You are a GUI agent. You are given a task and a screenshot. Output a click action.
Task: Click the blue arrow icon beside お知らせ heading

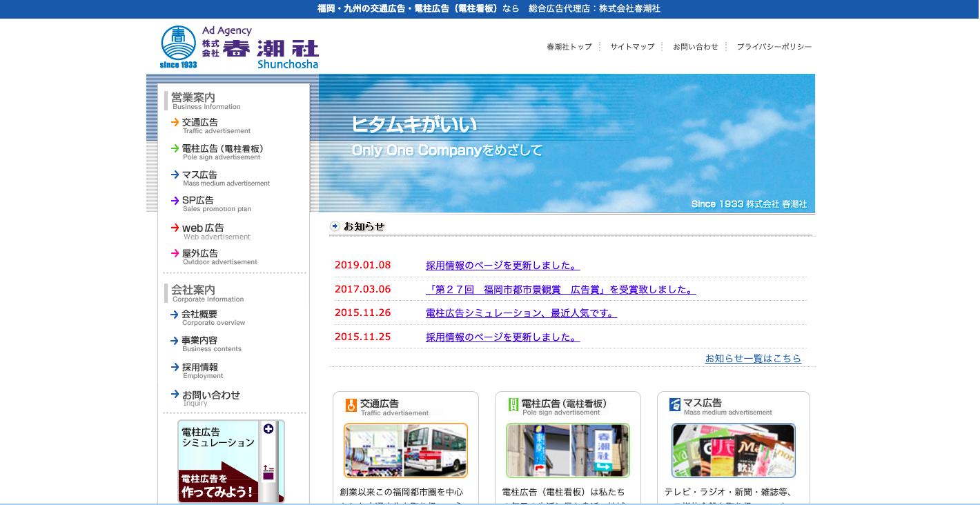[336, 224]
